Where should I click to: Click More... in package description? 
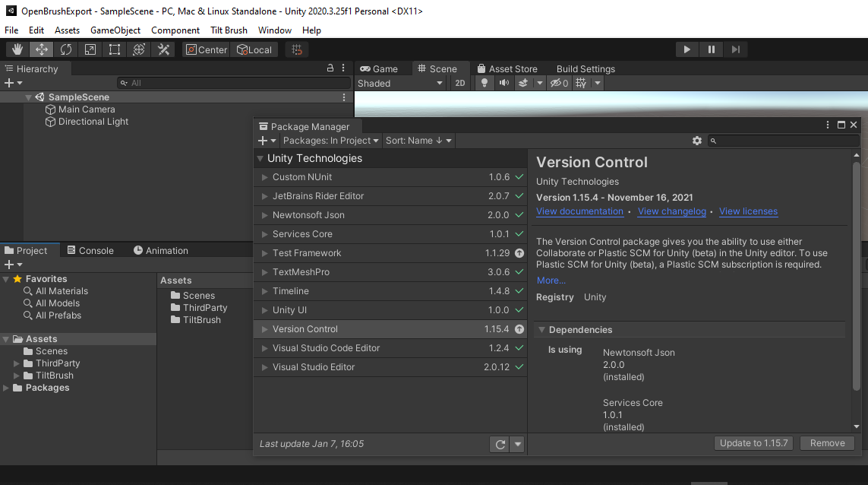click(x=551, y=281)
